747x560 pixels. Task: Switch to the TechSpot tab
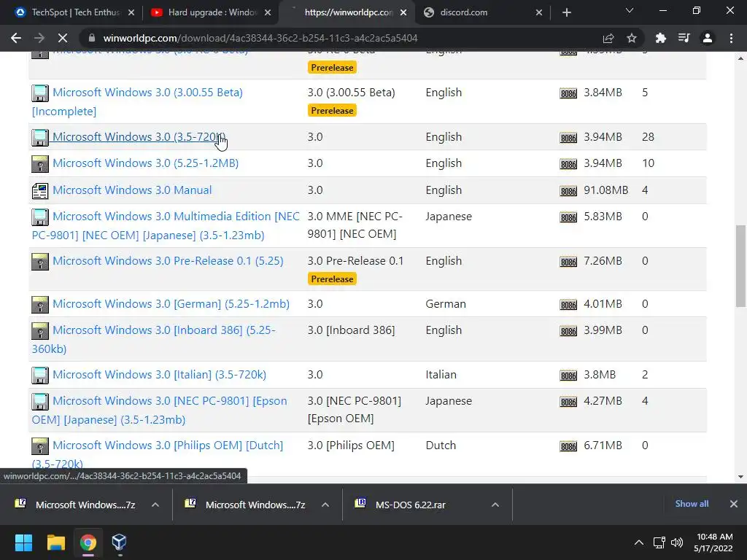tap(69, 12)
